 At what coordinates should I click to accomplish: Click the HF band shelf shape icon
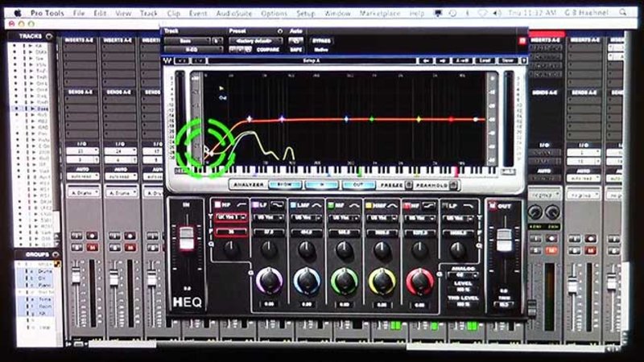coord(429,206)
